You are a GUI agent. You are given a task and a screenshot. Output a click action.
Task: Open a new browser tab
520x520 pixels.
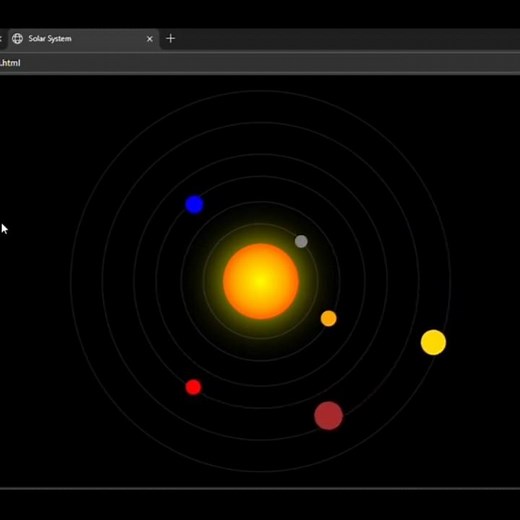tap(170, 39)
